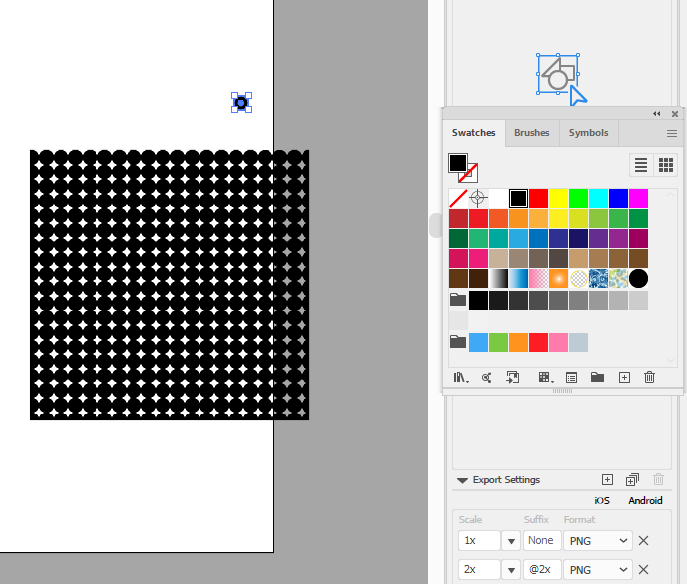The height and width of the screenshot is (584, 687).
Task: Click the 2x Scale input field
Action: click(479, 570)
